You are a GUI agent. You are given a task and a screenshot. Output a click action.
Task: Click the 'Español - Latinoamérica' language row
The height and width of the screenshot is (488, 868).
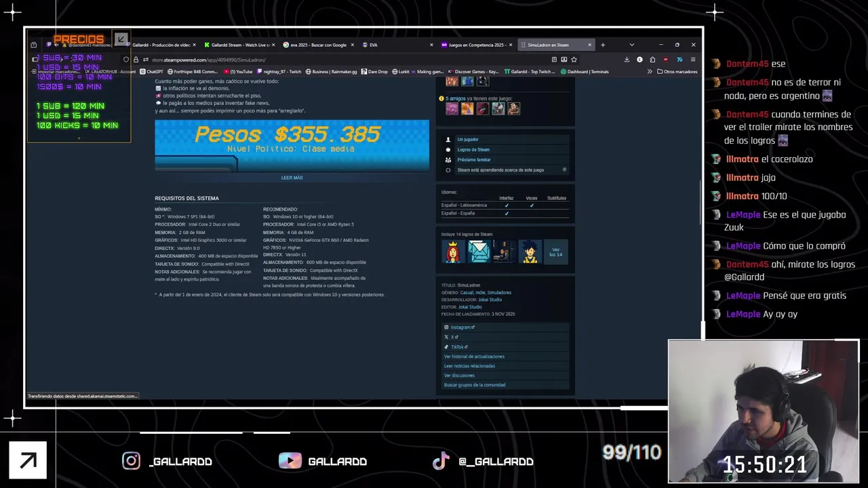point(505,205)
